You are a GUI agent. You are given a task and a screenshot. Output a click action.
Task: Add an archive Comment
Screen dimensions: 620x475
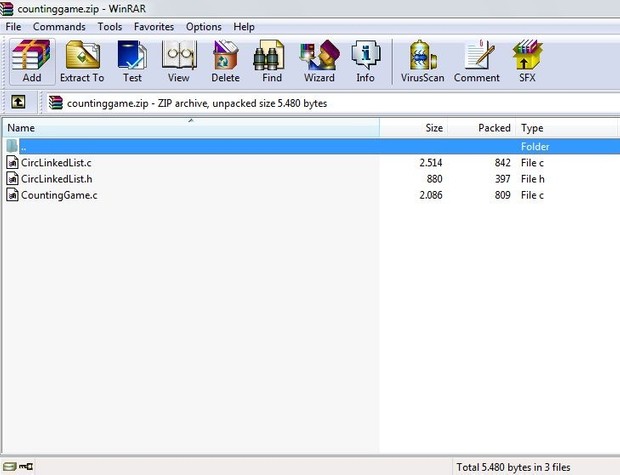[x=477, y=61]
